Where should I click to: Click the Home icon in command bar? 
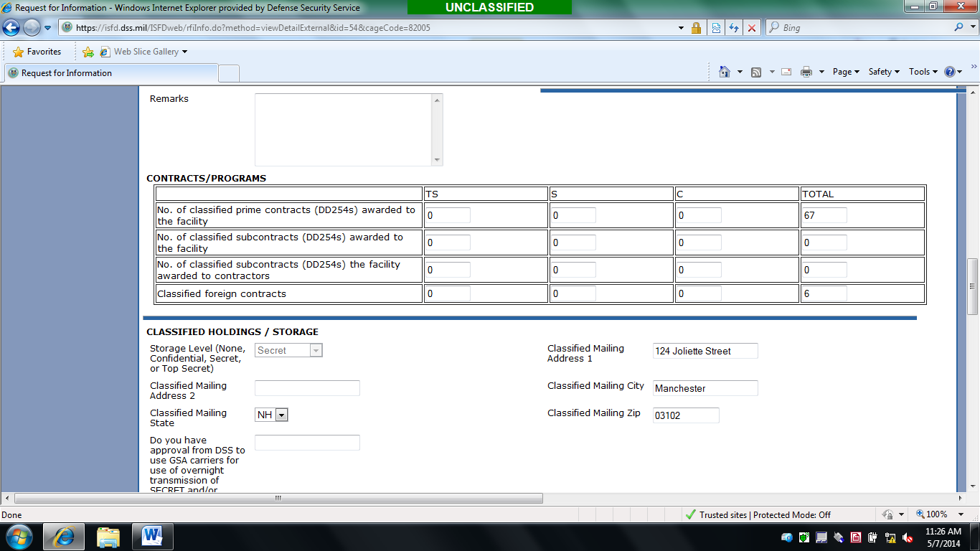pos(725,72)
